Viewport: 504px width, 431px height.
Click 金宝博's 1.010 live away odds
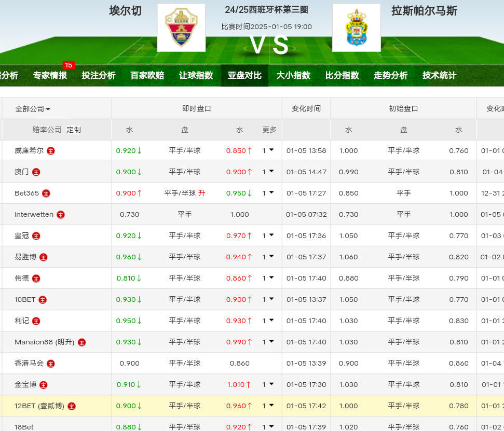click(x=239, y=385)
